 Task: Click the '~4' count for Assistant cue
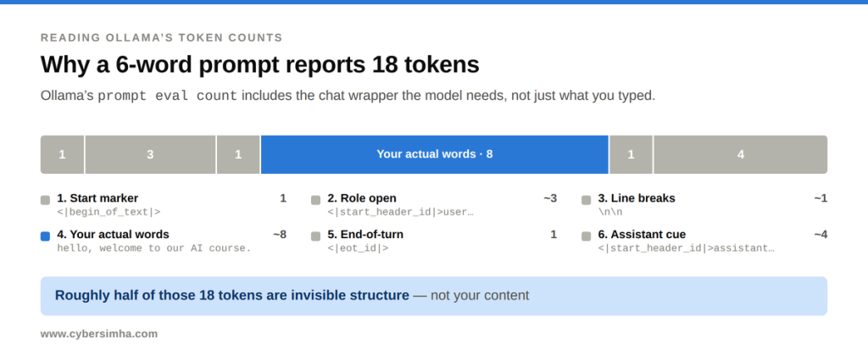click(x=821, y=235)
